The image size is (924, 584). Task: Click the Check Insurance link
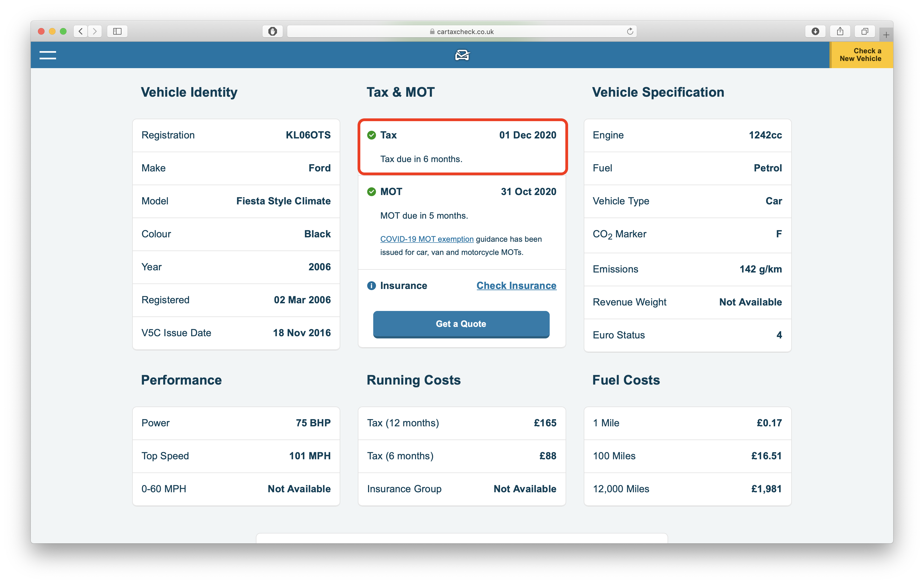point(516,285)
